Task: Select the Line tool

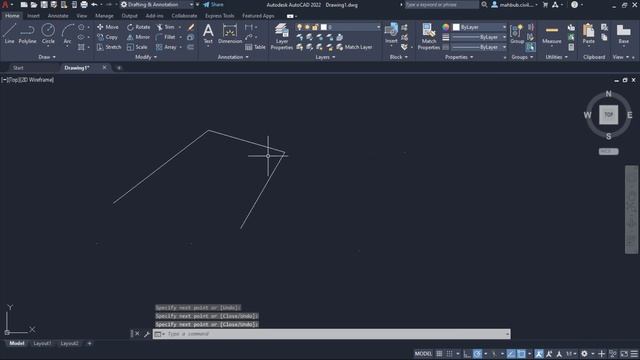Action: point(9,33)
